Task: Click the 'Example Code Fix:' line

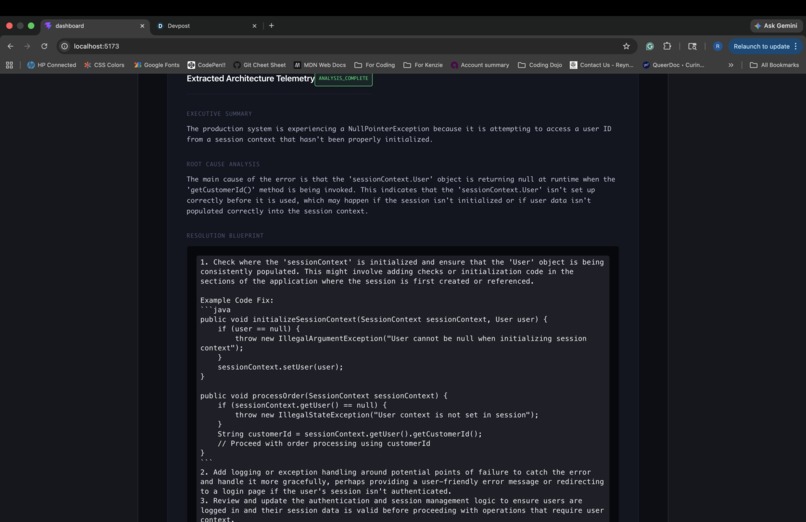Action: coord(237,300)
